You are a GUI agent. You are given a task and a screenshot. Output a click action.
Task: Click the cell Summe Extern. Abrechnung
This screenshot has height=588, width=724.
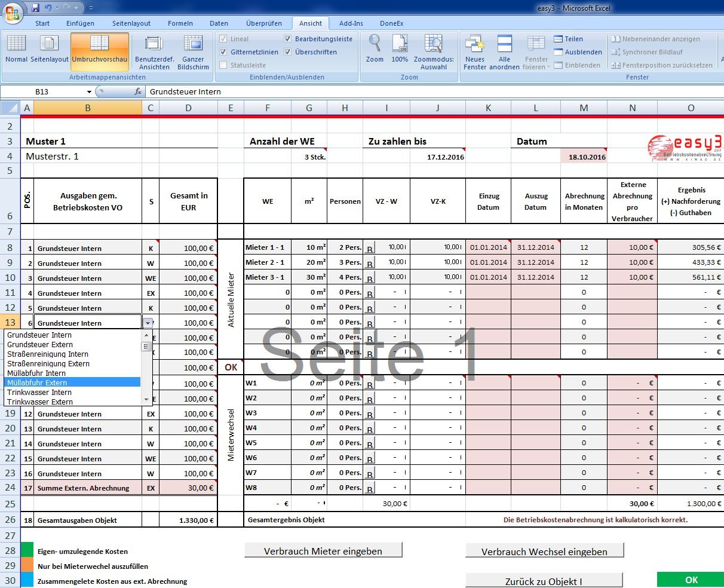[x=88, y=488]
